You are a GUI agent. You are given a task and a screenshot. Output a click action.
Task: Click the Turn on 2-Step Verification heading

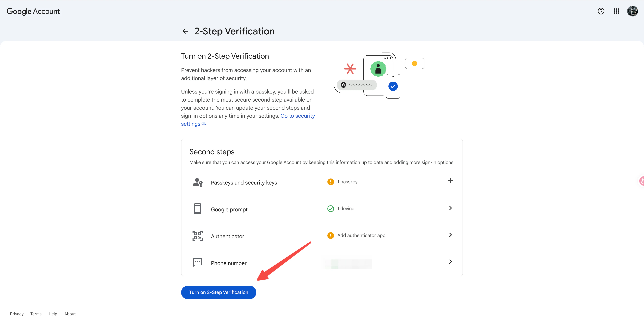[x=225, y=56]
